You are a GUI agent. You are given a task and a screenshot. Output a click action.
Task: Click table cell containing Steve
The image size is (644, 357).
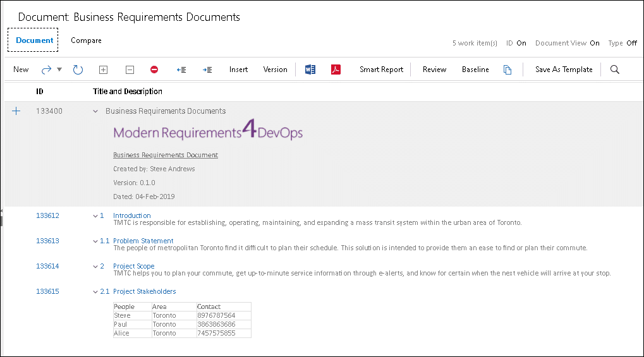[x=132, y=315]
